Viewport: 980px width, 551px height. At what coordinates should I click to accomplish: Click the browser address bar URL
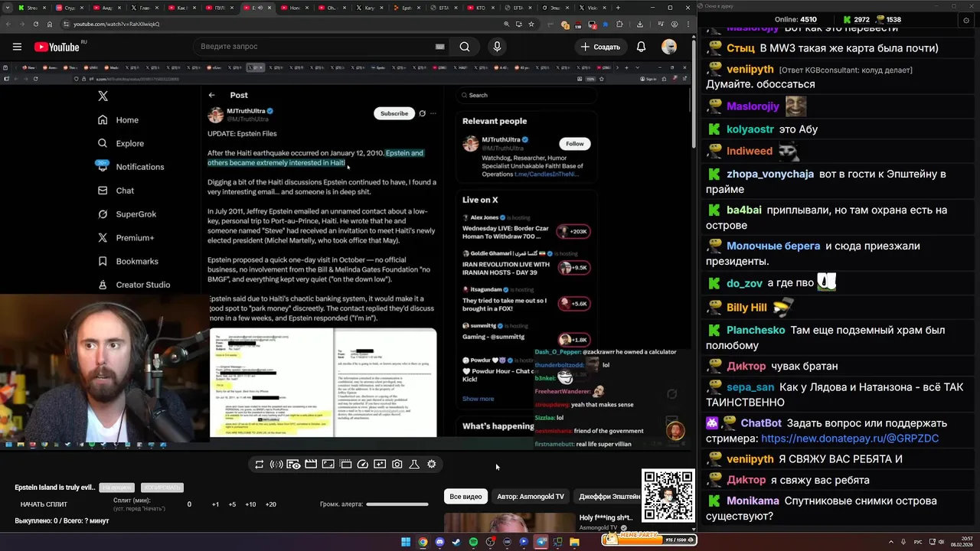[116, 24]
